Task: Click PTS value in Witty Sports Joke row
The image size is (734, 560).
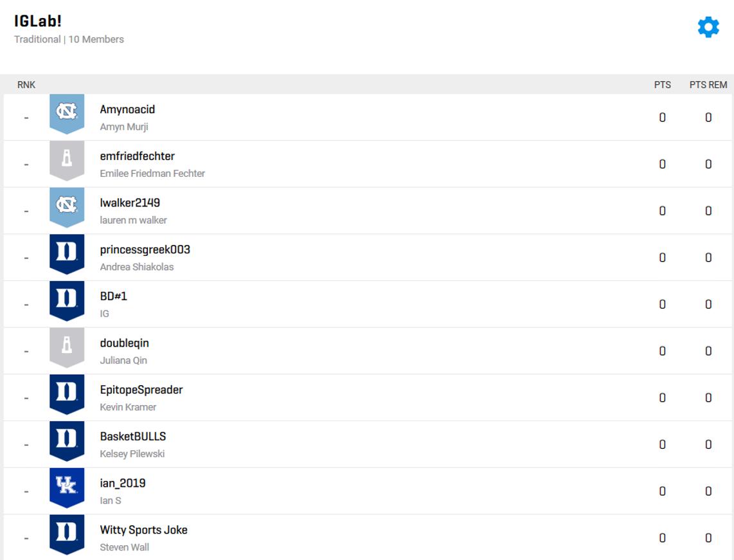Action: point(663,538)
